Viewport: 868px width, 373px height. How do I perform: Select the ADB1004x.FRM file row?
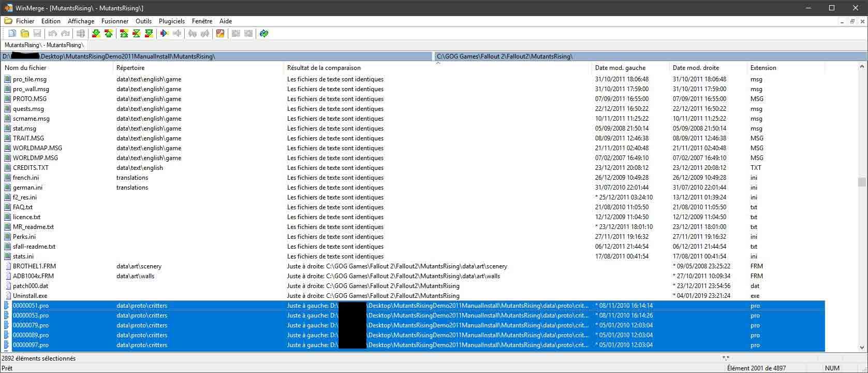click(414, 276)
